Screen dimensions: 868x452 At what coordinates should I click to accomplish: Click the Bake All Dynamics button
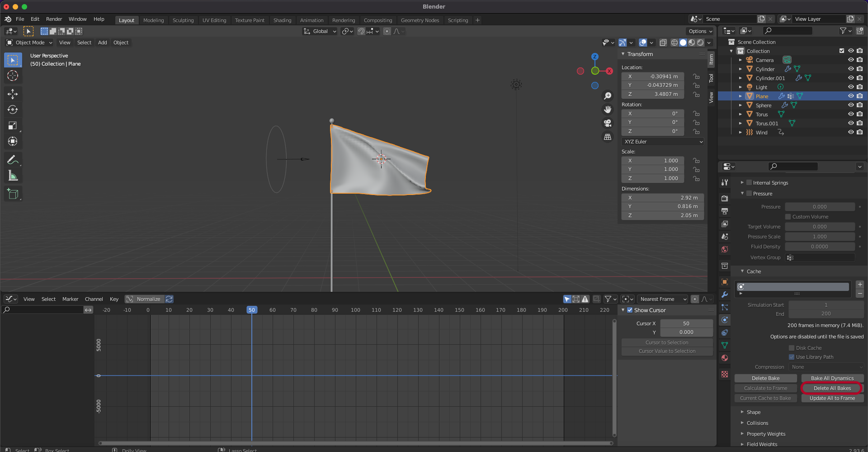pyautogui.click(x=832, y=378)
